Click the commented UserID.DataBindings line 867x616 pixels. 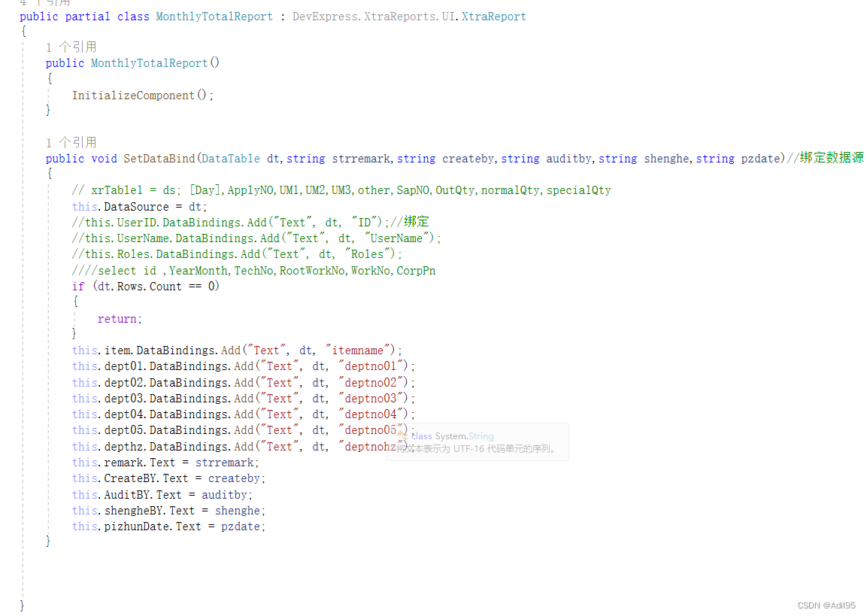(250, 223)
